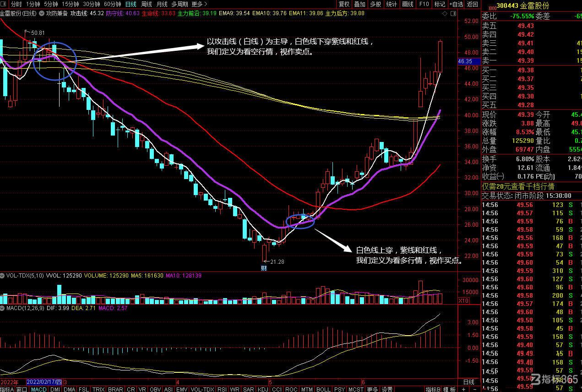The image size is (582, 392).
Task: Select the RSI indicator tab
Action: tap(222, 389)
